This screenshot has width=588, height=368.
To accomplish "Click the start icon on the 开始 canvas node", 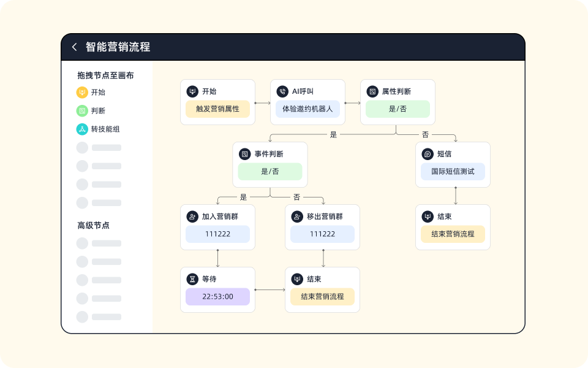I will click(x=192, y=91).
